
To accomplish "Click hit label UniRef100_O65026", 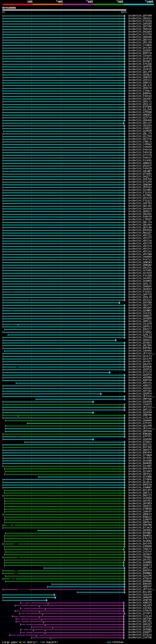I will click(140, 29).
